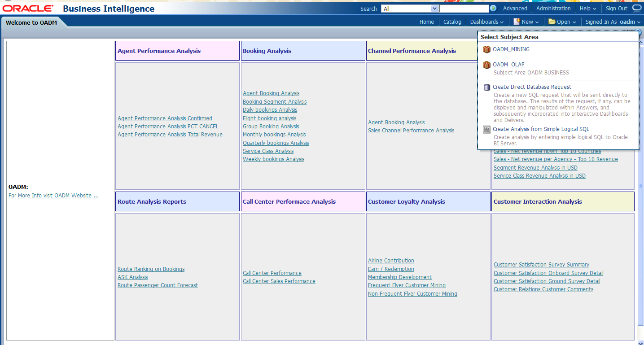The width and height of the screenshot is (644, 345).
Task: Select the Welcome to OADM tab
Action: click(31, 22)
